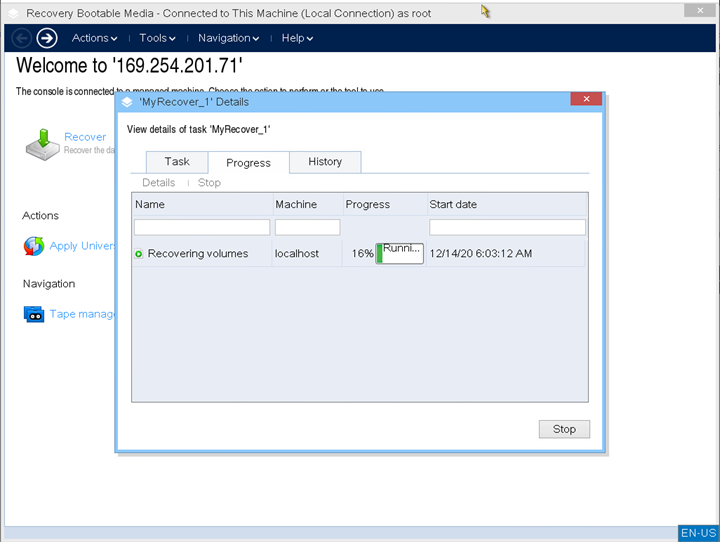
Task: Click the Tape management cassette icon
Action: [34, 314]
